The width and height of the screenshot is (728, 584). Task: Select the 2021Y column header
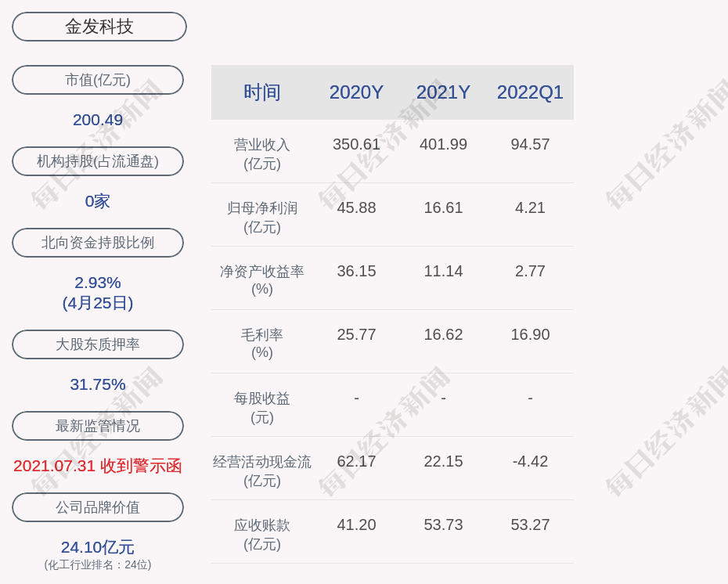pos(443,92)
